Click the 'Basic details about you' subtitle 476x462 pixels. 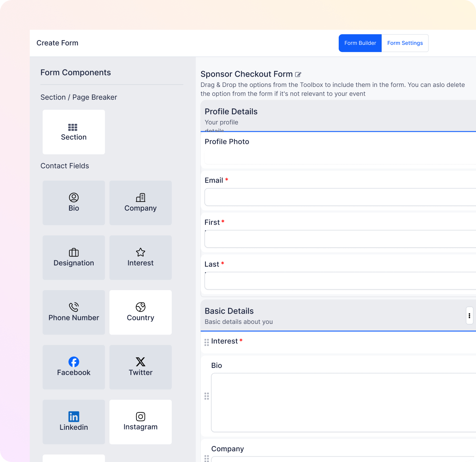tap(239, 322)
